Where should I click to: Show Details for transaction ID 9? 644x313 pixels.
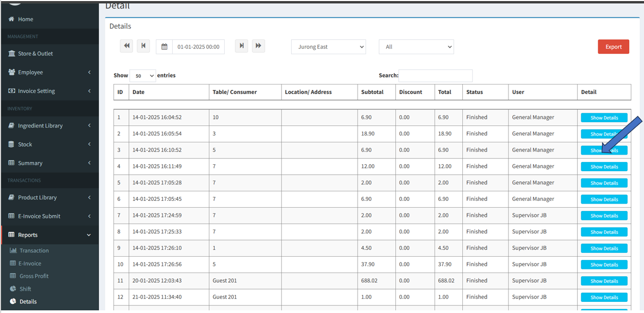[604, 248]
